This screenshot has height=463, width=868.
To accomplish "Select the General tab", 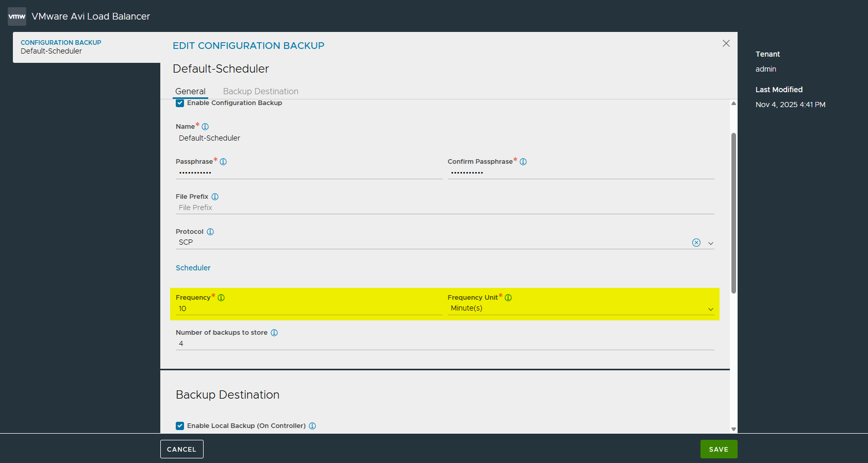I will coord(190,91).
